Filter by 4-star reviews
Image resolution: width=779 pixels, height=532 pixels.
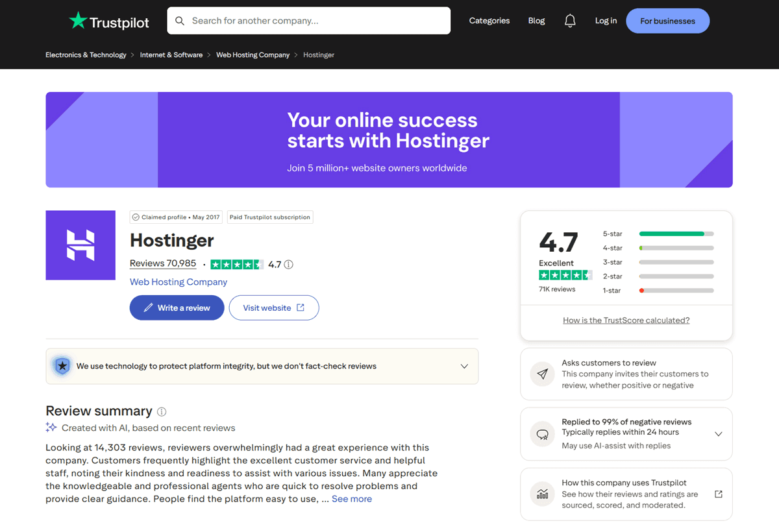pos(658,248)
